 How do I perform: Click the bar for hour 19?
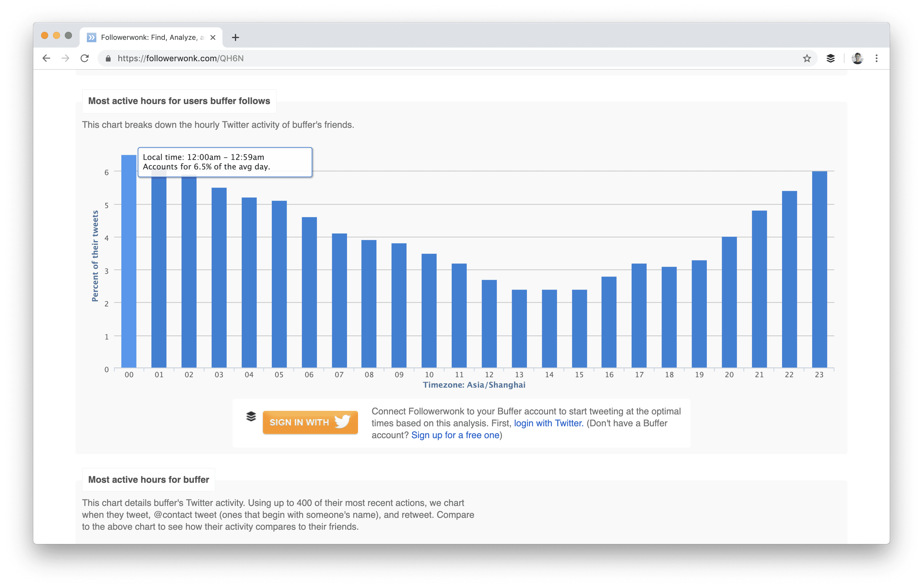click(x=699, y=314)
